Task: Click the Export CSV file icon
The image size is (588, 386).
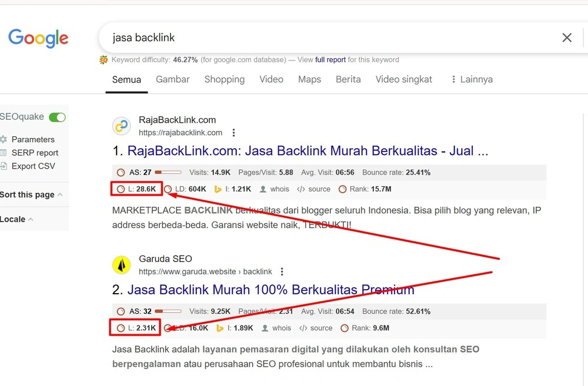Action: (x=4, y=166)
